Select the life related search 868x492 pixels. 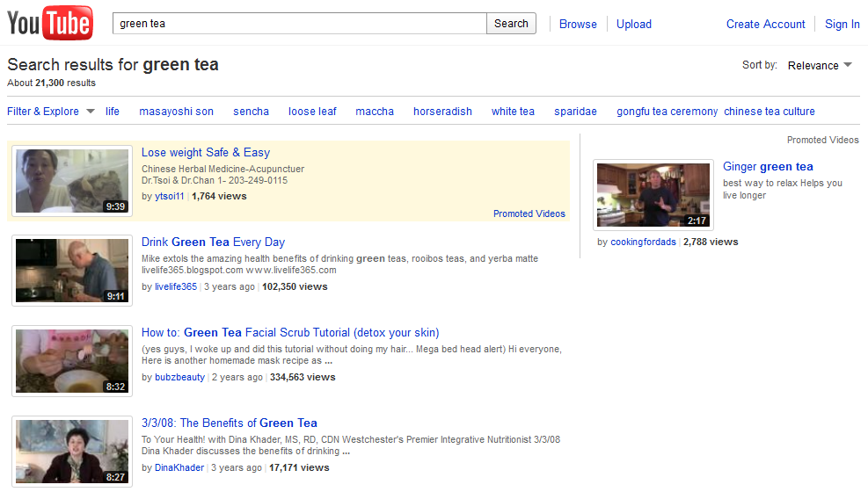click(x=113, y=111)
